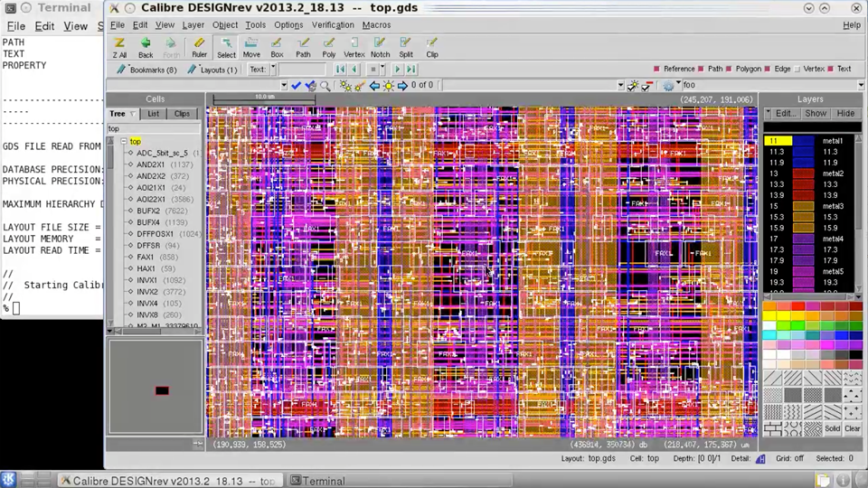Image resolution: width=868 pixels, height=488 pixels.
Task: Open the foo combo box dropdown
Action: click(861, 85)
